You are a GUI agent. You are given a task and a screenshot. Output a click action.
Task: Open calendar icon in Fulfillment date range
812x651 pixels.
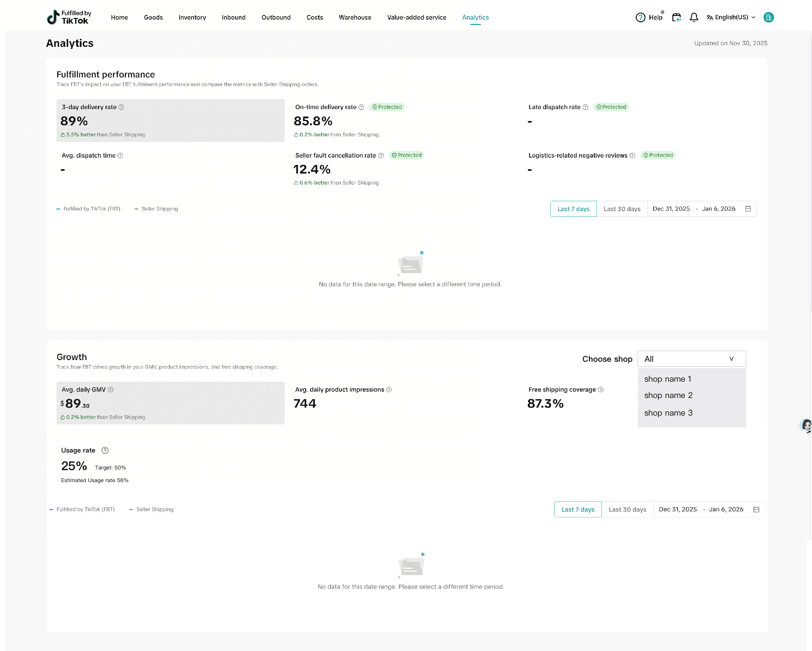(748, 209)
